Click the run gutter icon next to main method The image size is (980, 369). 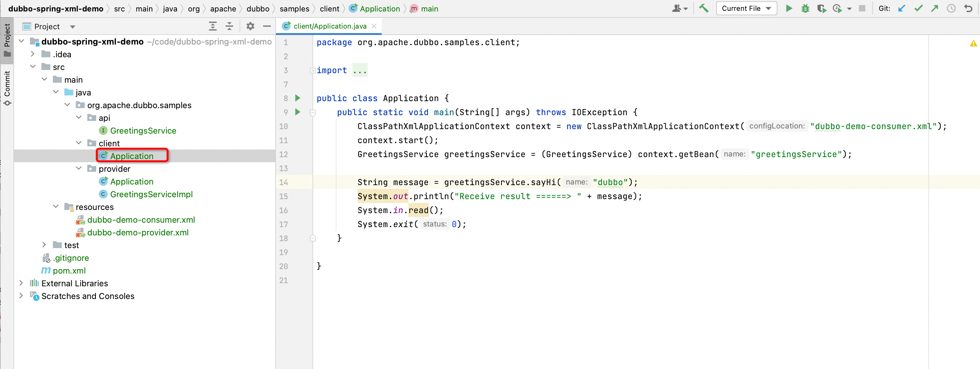[x=298, y=112]
